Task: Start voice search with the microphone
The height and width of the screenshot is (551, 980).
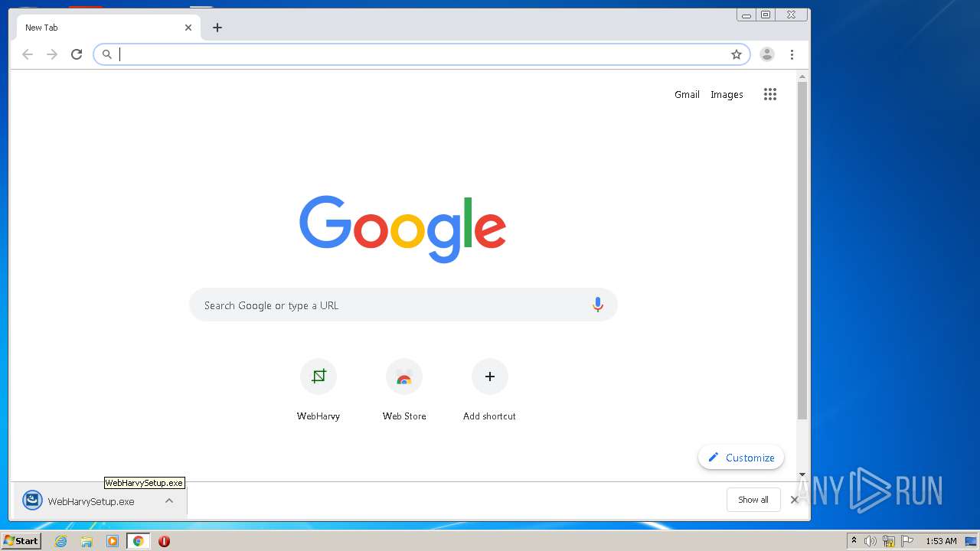Action: click(x=598, y=305)
